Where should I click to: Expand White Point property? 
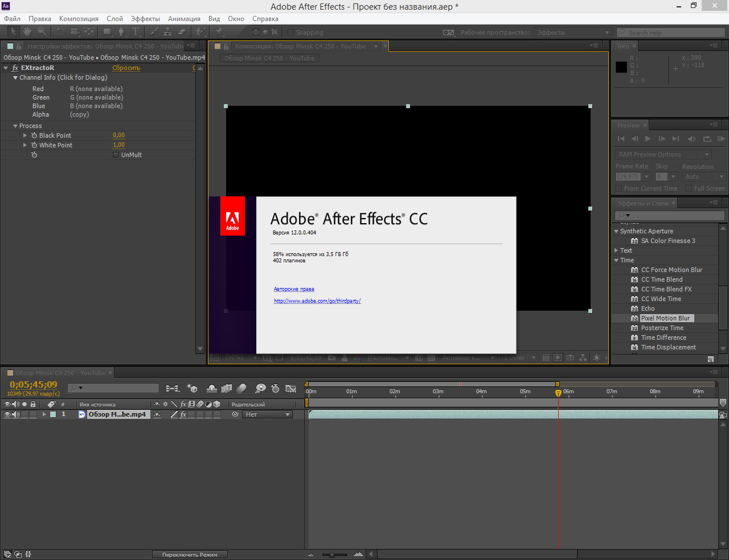25,145
